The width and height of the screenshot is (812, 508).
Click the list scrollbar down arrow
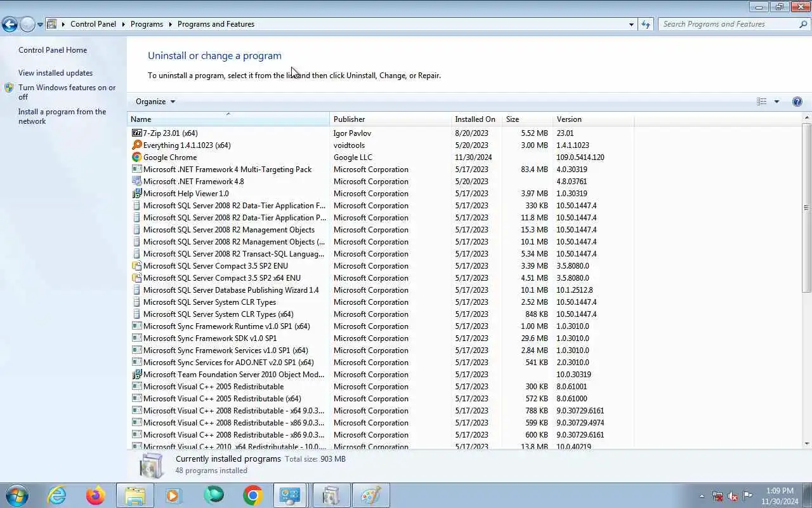coord(807,443)
